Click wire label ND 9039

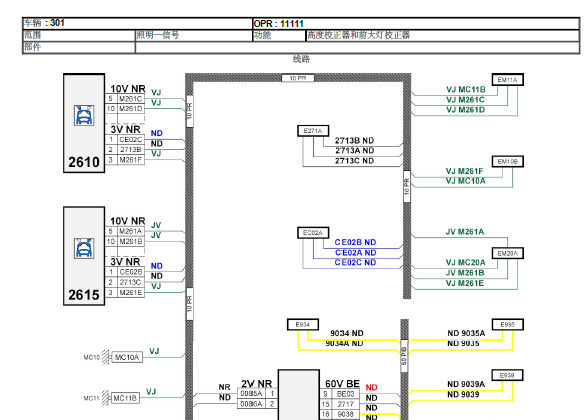pyautogui.click(x=463, y=394)
